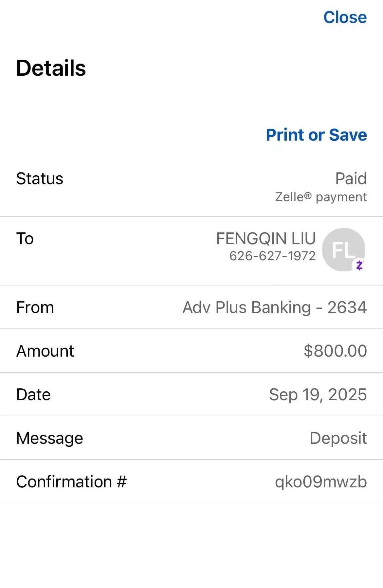The image size is (383, 588).
Task: Click the From row label
Action: [35, 307]
